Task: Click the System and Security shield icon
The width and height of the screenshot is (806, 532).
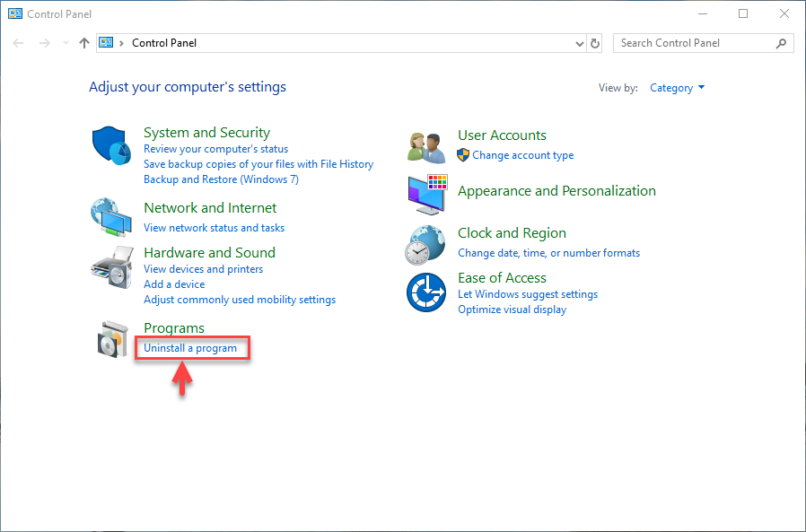Action: coord(111,145)
